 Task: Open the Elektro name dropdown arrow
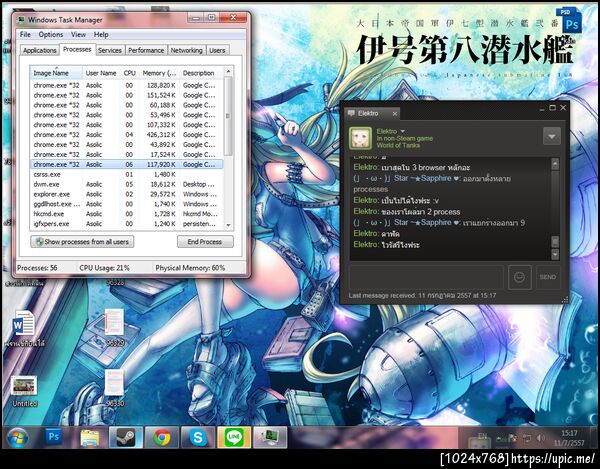coord(403,131)
